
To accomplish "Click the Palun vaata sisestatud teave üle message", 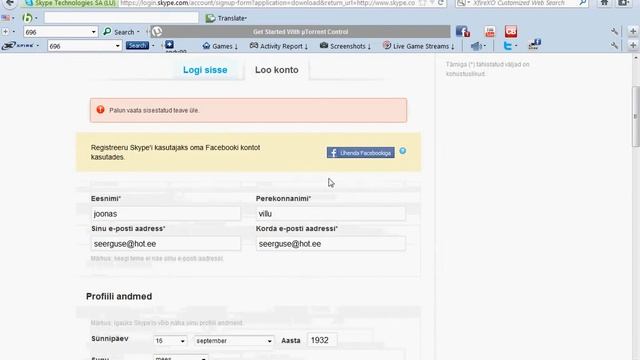I will (x=154, y=110).
